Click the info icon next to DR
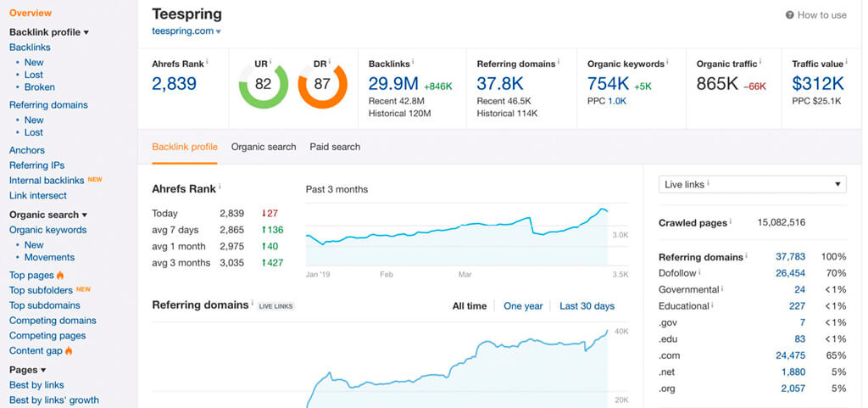This screenshot has height=408, width=868. coord(330,62)
